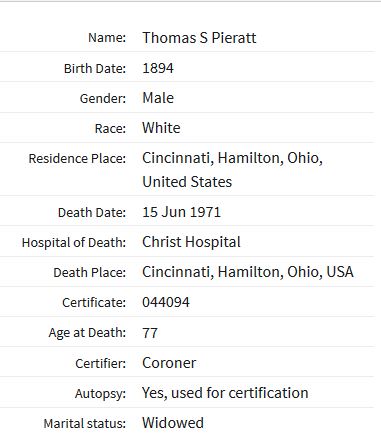Select the autopsy value Yes, used for certification

pyautogui.click(x=225, y=393)
